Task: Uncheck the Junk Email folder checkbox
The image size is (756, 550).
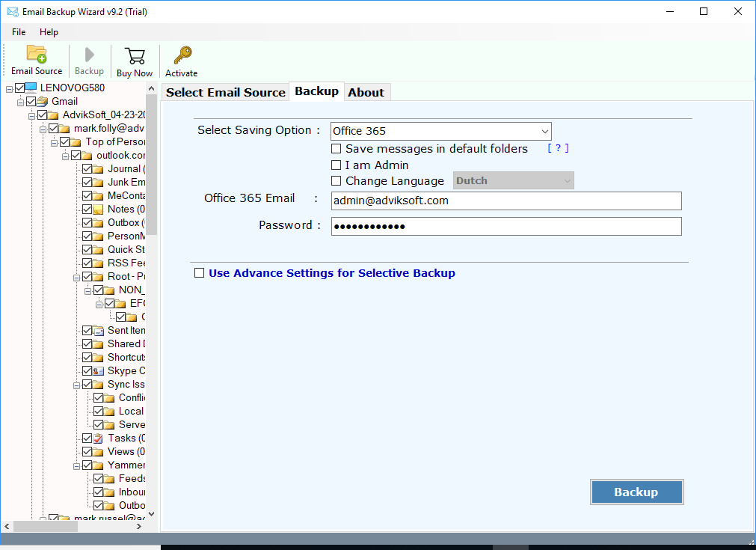Action: 87,183
